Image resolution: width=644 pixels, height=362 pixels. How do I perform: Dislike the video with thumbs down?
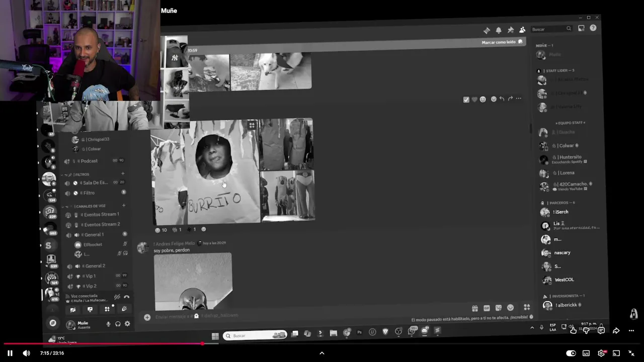point(586,330)
